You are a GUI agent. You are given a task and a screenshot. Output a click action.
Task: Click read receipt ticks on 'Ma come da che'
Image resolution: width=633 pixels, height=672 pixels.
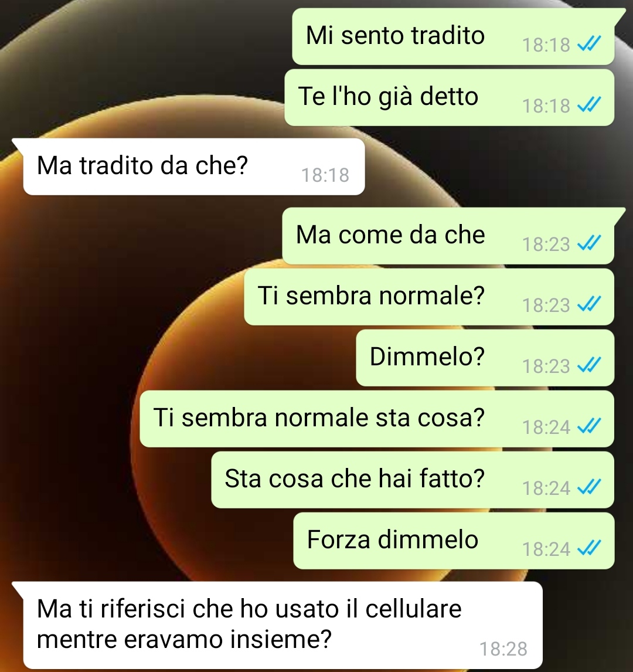pyautogui.click(x=589, y=243)
